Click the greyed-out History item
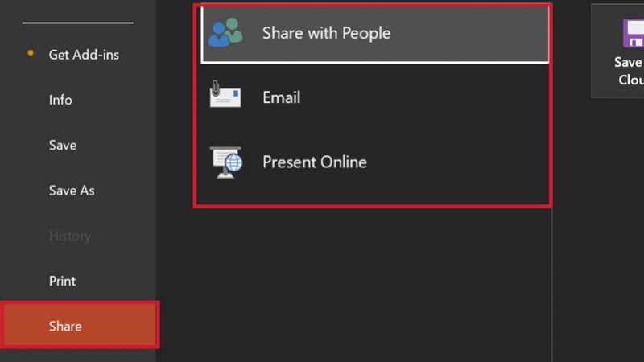The image size is (644, 362). point(69,236)
